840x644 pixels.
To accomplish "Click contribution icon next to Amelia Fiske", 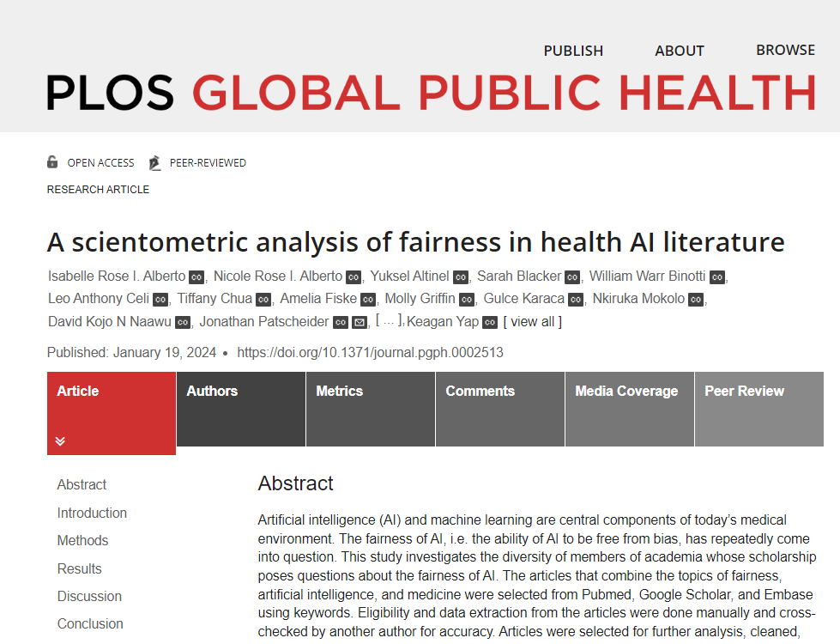I will (x=367, y=300).
